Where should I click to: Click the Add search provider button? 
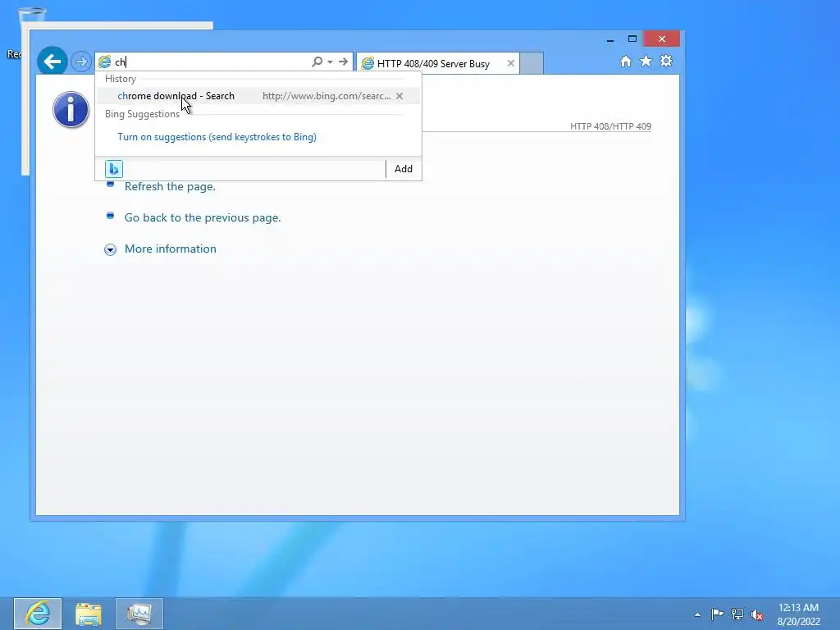(x=404, y=169)
